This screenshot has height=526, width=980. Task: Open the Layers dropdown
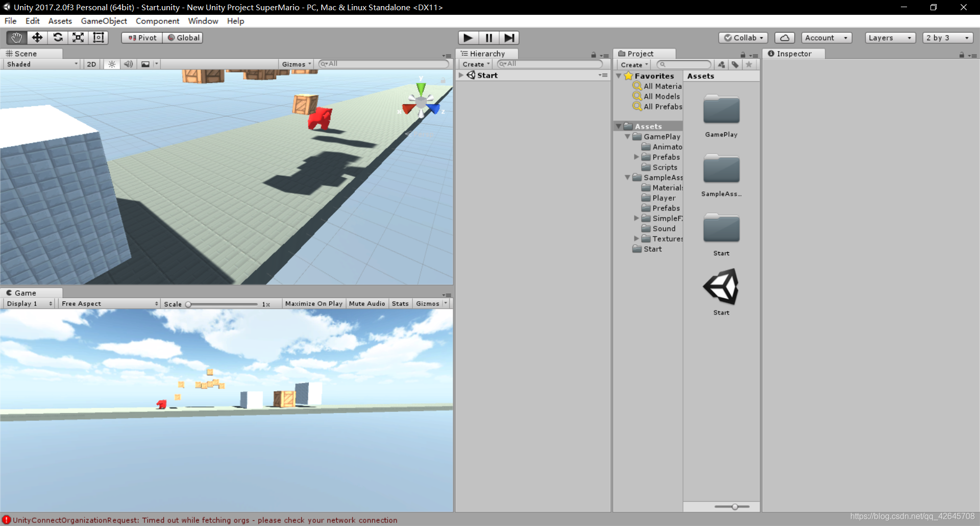[890, 38]
